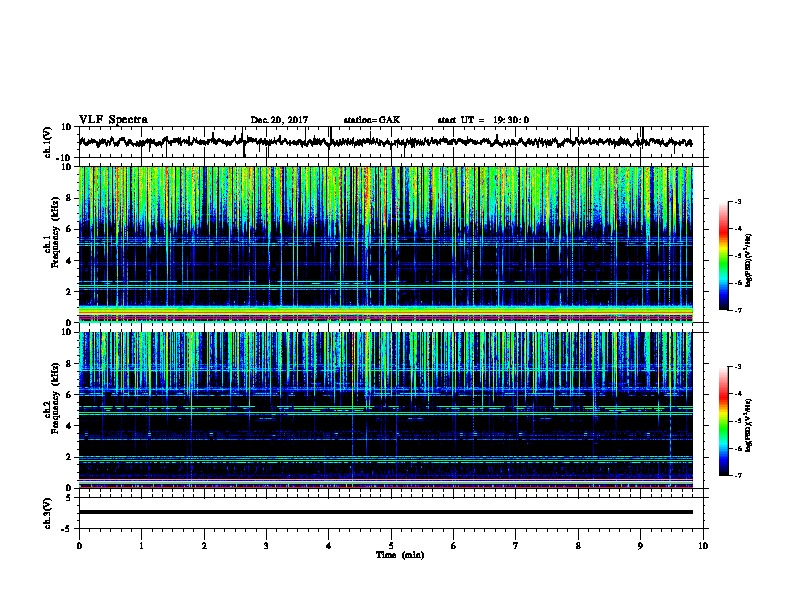Viewport: 792px width, 612px height.
Task: Click the "6" tick on ch.1 frequency axis
Action: coord(70,229)
